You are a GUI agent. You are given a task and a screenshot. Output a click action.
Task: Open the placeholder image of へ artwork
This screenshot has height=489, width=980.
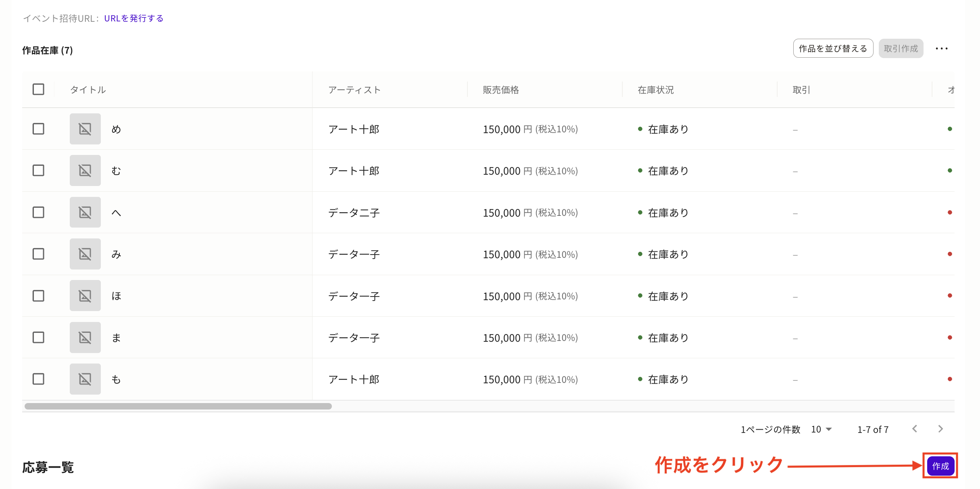pos(85,212)
